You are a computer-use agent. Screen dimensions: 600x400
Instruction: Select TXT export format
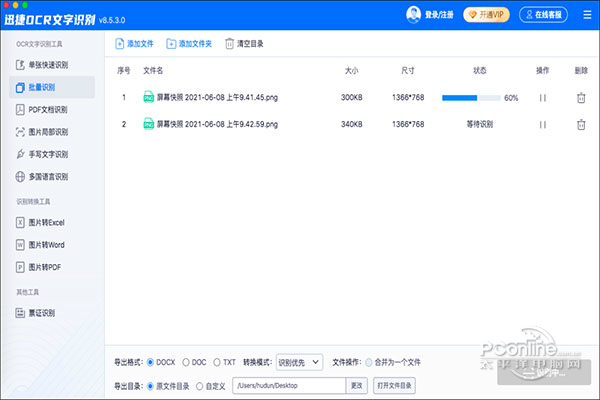coord(217,362)
